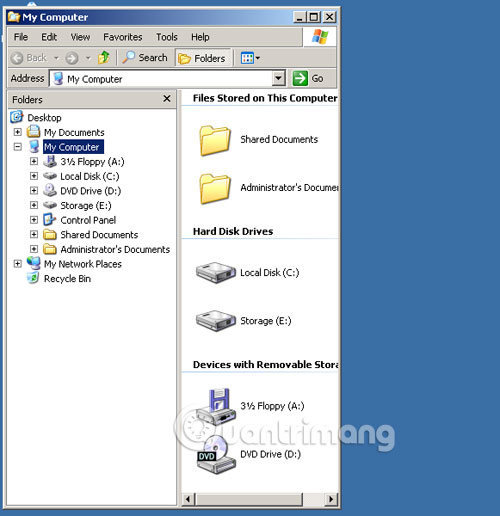Open the Forward history dropdown arrow
This screenshot has height=516, width=500.
[88, 58]
